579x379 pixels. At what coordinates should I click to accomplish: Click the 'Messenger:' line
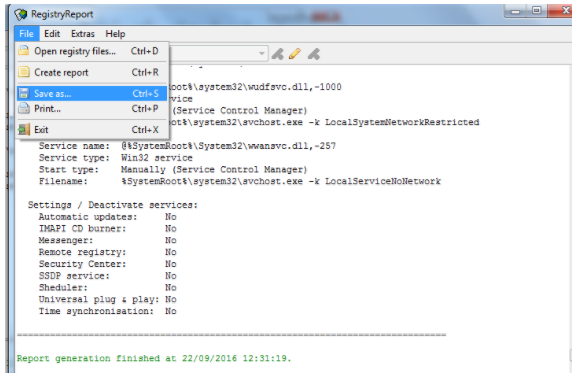click(107, 240)
